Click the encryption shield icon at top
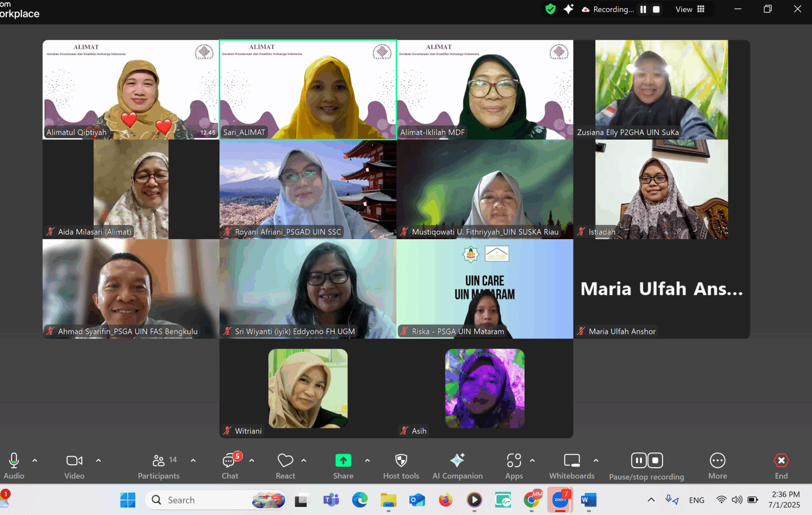This screenshot has width=812, height=515. click(x=550, y=9)
